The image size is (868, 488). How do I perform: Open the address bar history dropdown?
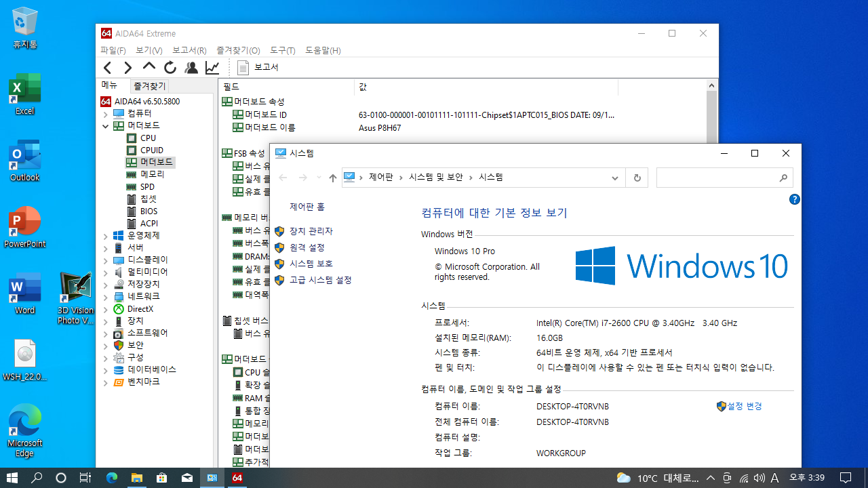point(615,178)
